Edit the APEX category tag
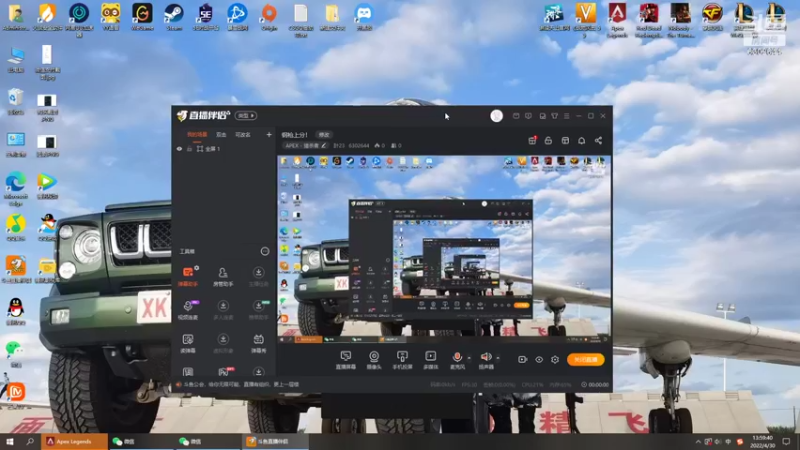Image resolution: width=800 pixels, height=450 pixels. (305, 145)
